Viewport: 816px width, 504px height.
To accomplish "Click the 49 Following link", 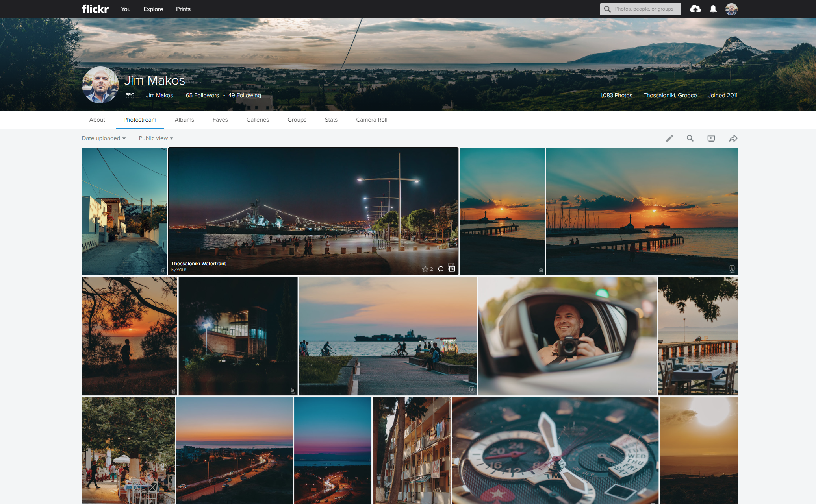I will point(245,95).
